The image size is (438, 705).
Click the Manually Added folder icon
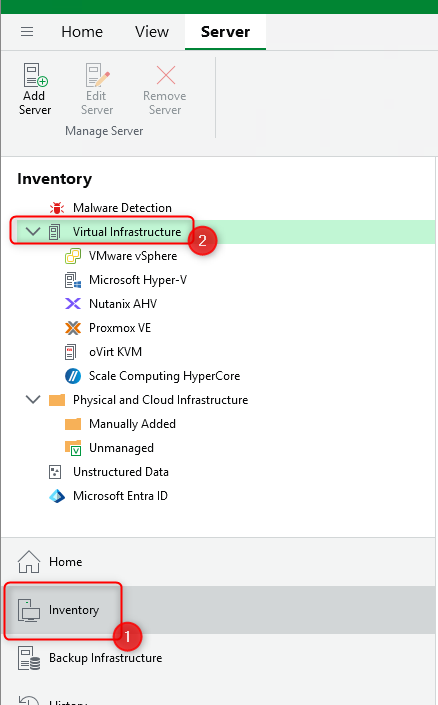point(73,424)
